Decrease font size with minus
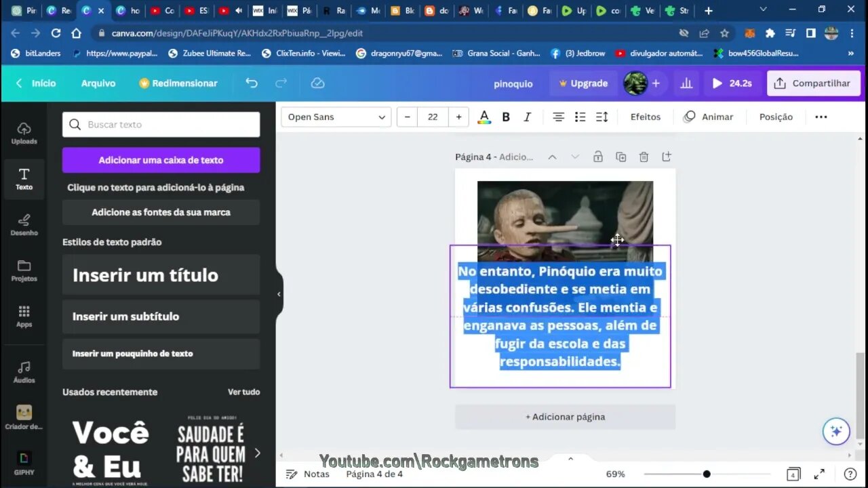Screen dimensions: 868x488 tap(407, 117)
